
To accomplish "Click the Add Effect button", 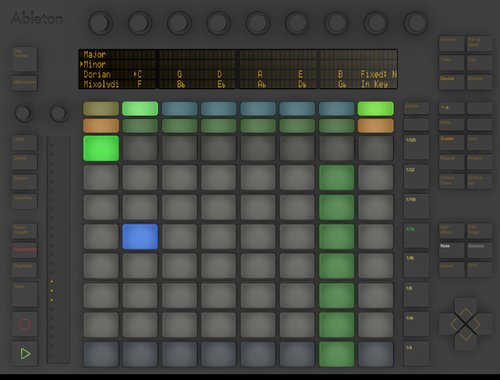I will pyautogui.click(x=451, y=231).
